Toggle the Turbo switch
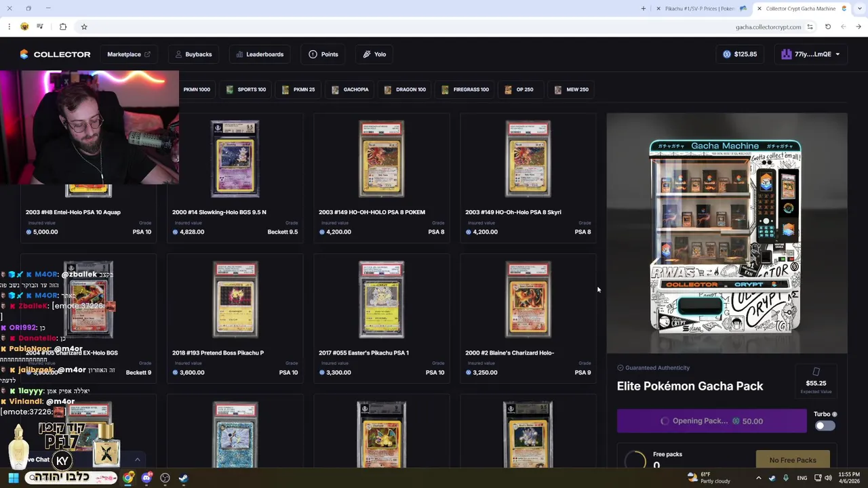 825,426
